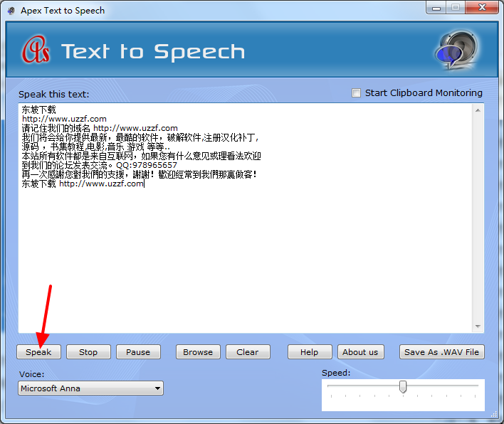Image resolution: width=504 pixels, height=424 pixels.
Task: Click the text area scroll down arrow
Action: (478, 327)
